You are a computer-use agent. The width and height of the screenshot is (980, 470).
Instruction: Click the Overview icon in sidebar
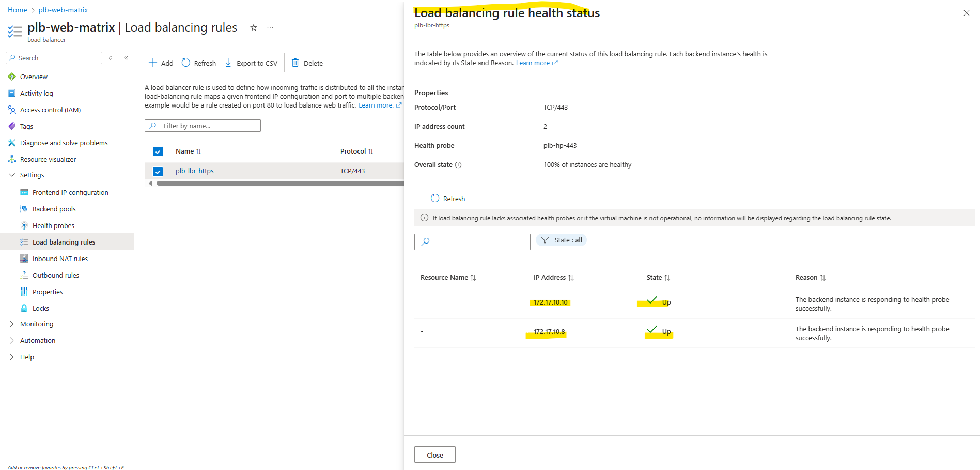coord(12,77)
